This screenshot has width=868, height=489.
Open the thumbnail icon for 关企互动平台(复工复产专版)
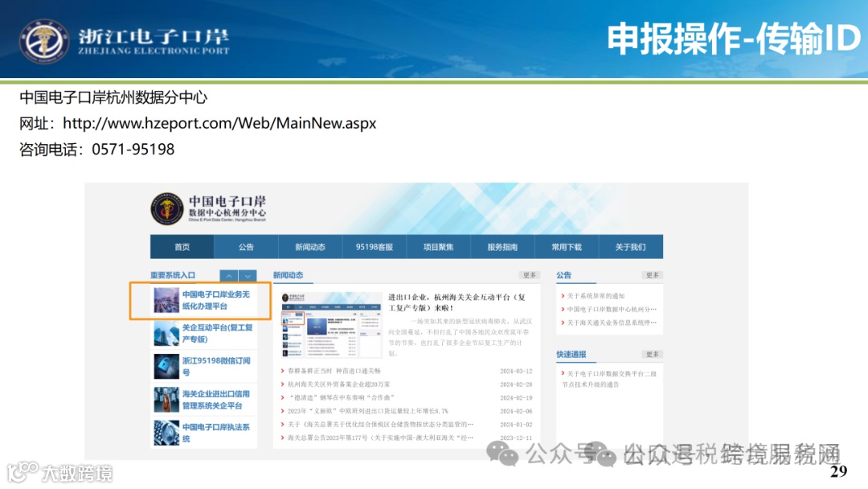click(x=166, y=334)
